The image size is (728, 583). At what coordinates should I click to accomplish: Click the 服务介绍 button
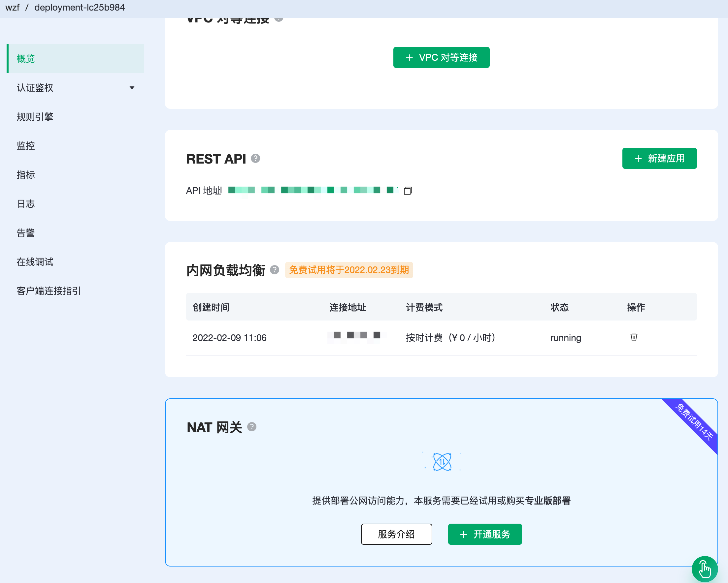click(x=396, y=534)
